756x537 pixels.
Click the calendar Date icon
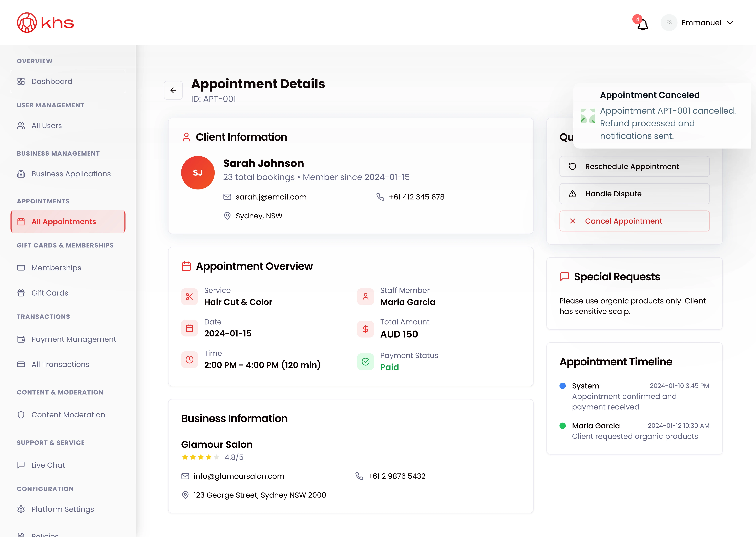point(190,328)
